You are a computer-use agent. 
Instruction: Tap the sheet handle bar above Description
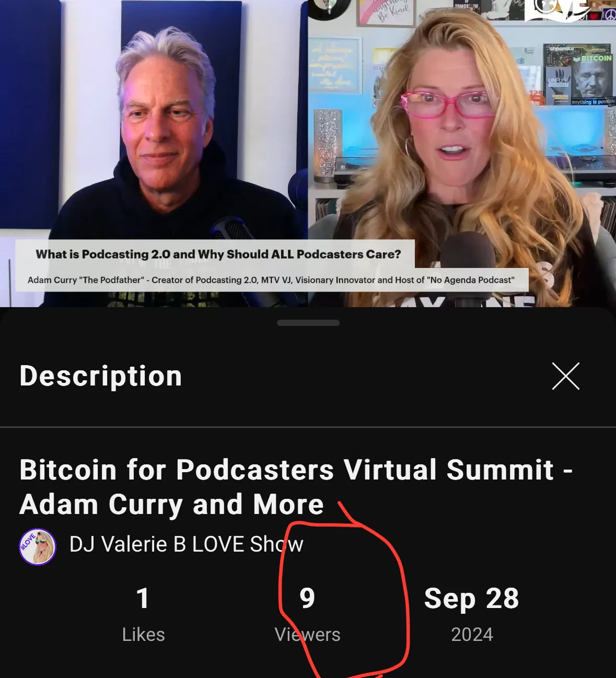point(308,323)
